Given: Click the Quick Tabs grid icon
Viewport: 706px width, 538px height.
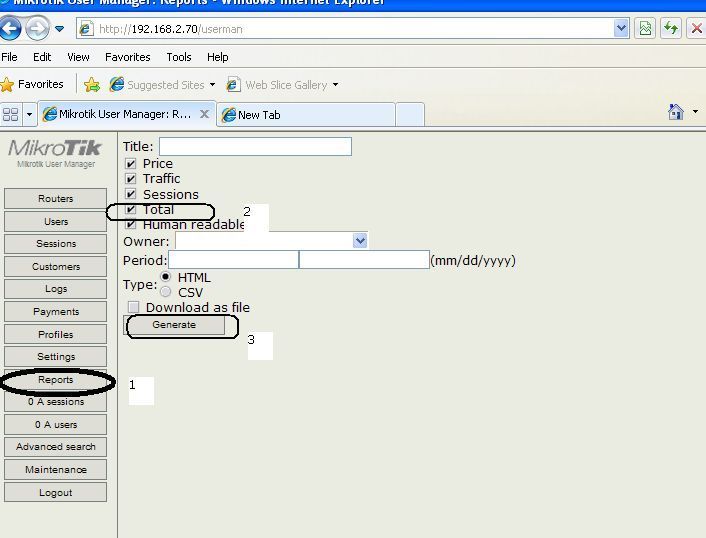Looking at the screenshot, I should coord(10,114).
